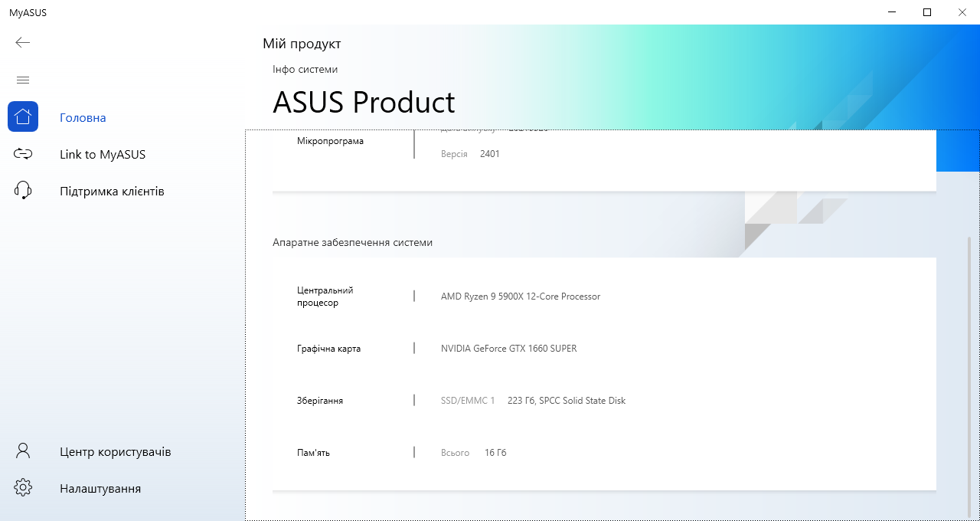Click the ASUS Product heading
980x521 pixels.
point(364,102)
